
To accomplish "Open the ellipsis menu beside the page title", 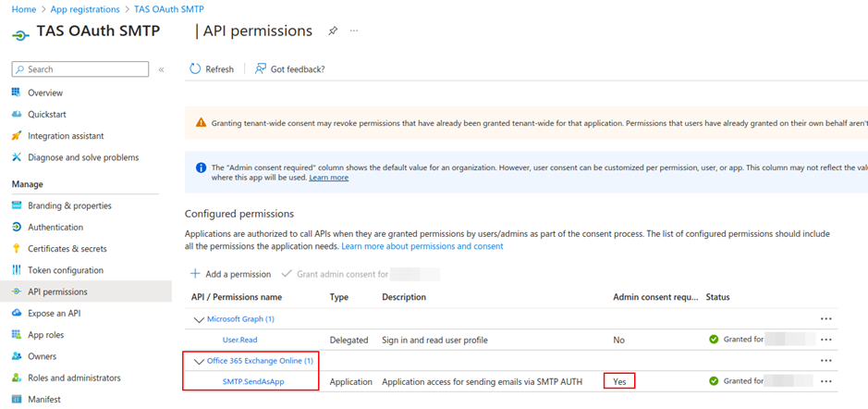I will (353, 31).
